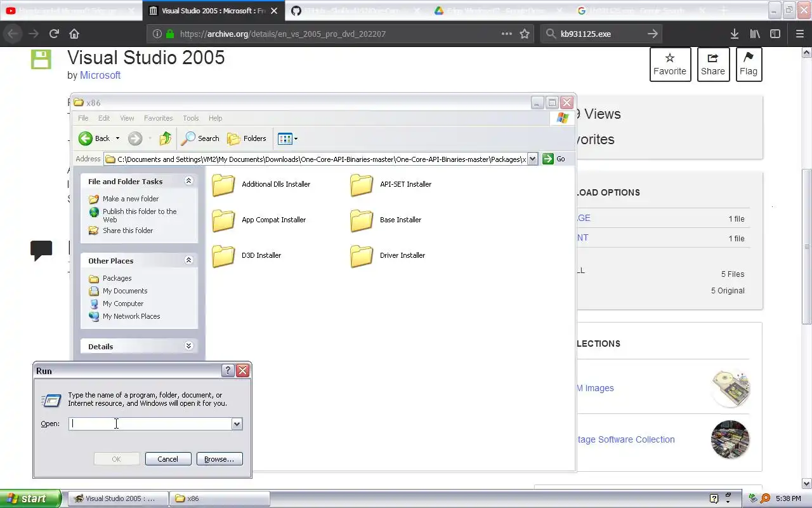Open the File menu in Explorer
Screen dimensions: 812x508
pyautogui.click(x=83, y=118)
